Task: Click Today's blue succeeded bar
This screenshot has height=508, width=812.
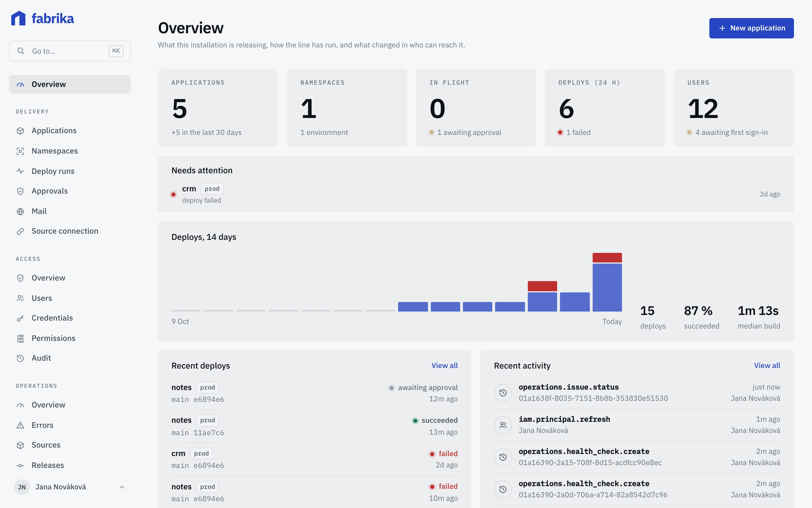Action: 607,288
